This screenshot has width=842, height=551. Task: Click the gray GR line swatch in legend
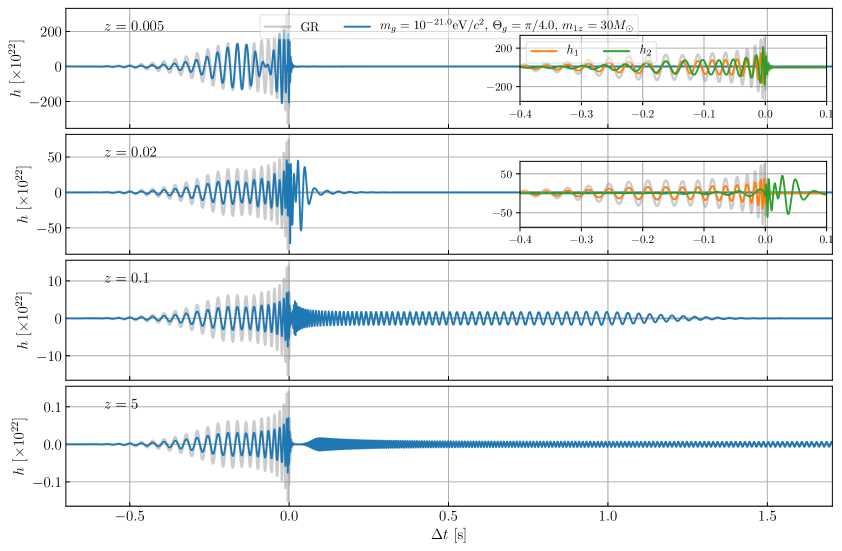(277, 27)
